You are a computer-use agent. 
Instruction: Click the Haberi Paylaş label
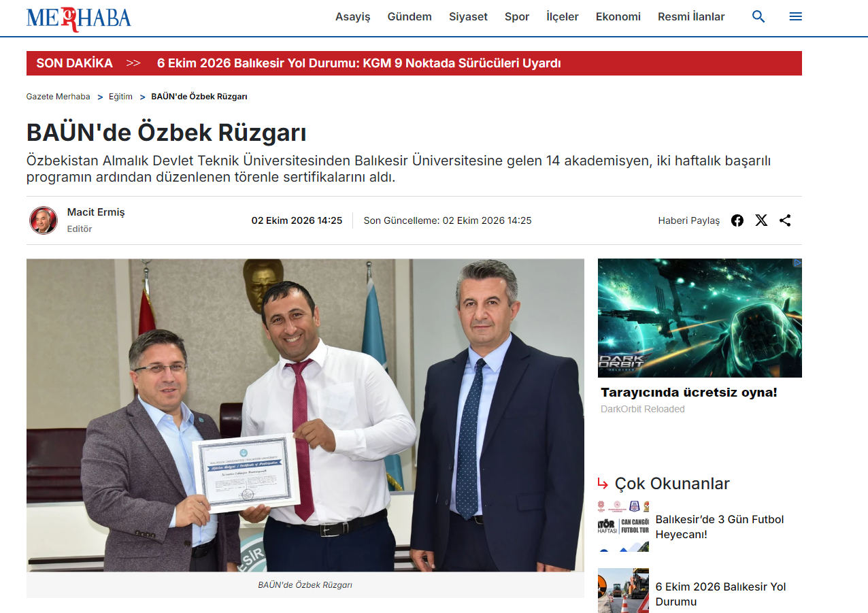tap(689, 220)
